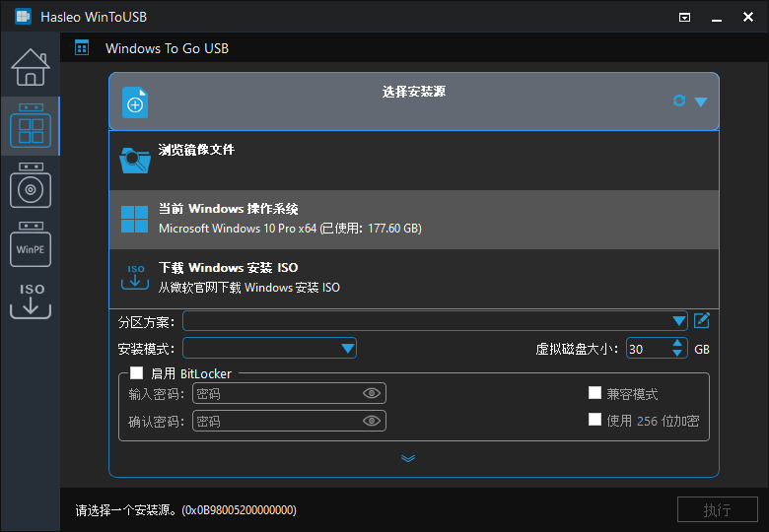The image size is (769, 532).
Task: Open the title bar menu dropdown icon
Action: pos(684,18)
